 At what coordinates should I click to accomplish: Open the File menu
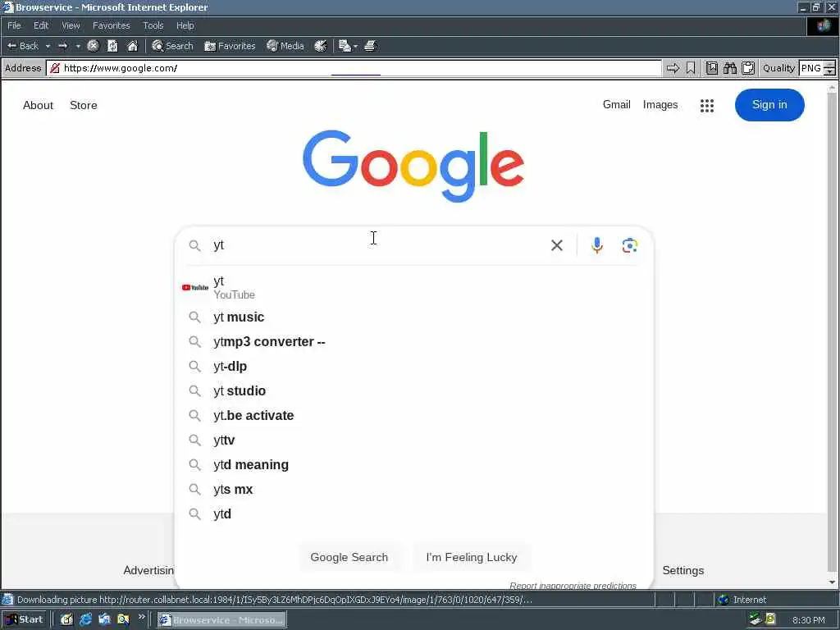pyautogui.click(x=14, y=25)
